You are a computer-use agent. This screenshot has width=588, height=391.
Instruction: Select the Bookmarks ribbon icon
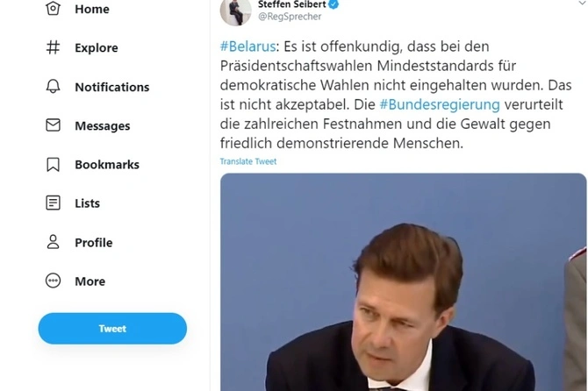point(53,164)
